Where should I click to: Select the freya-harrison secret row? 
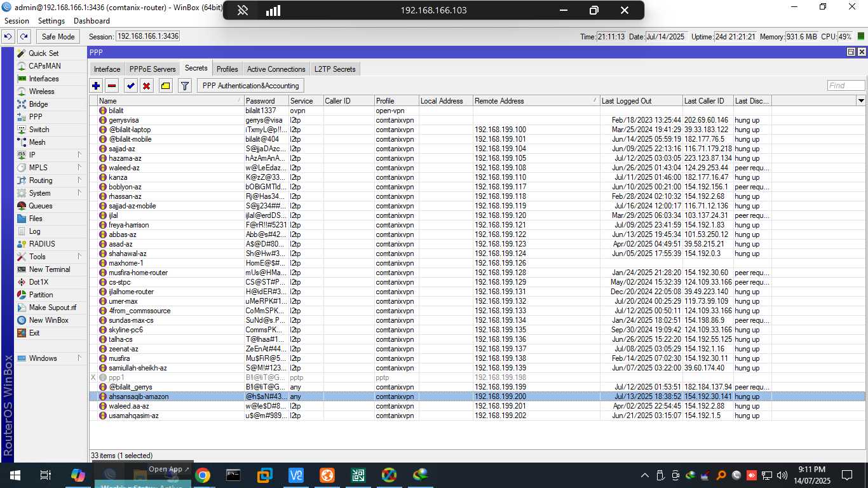[x=477, y=225]
